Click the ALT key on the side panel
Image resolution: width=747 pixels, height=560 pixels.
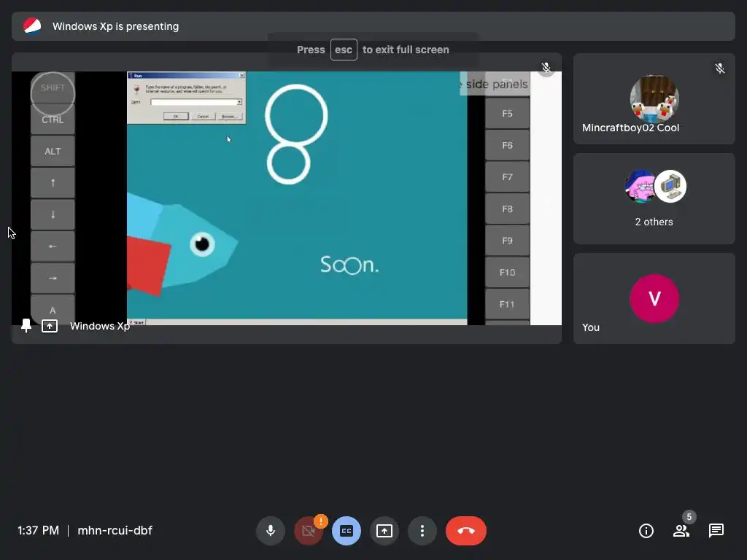click(x=53, y=152)
